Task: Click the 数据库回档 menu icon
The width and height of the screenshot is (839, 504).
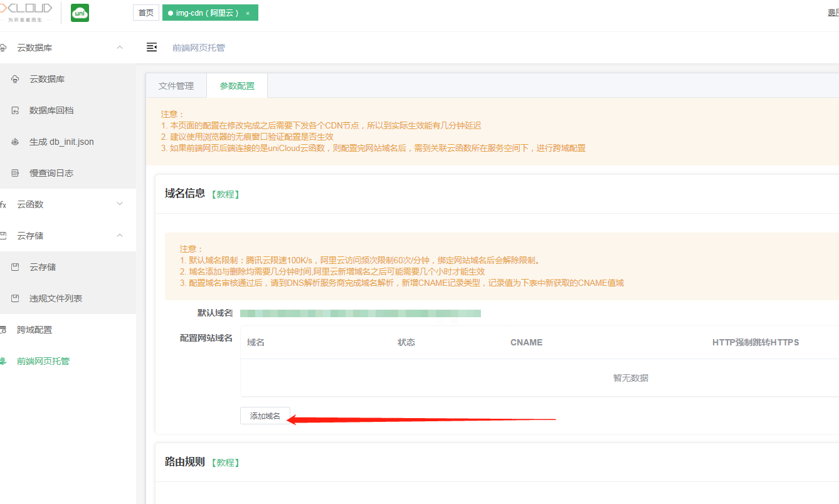Action: tap(15, 110)
